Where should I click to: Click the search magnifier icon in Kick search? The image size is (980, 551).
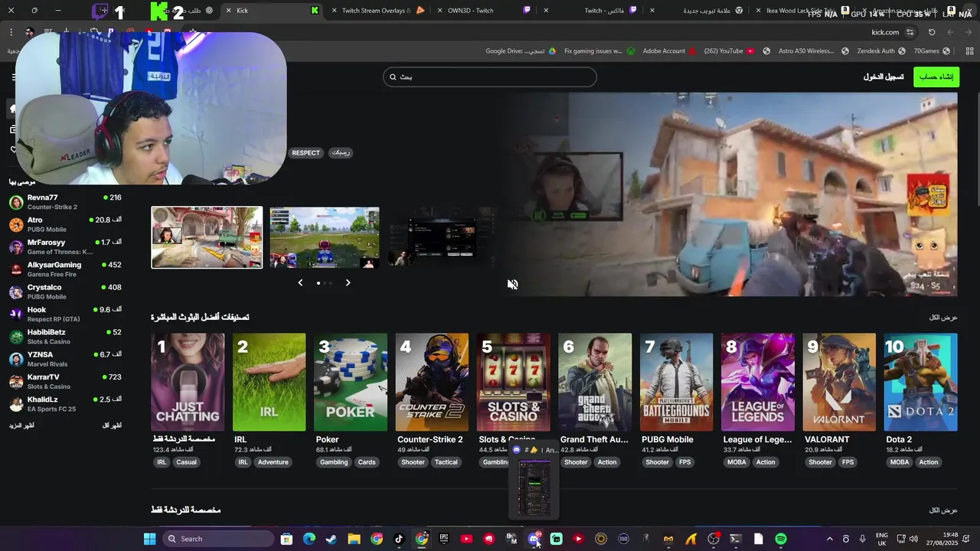coord(393,77)
